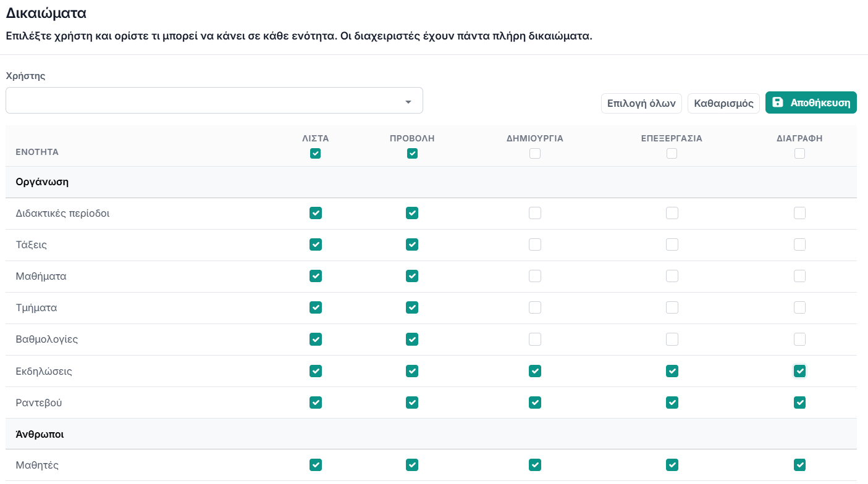Check the ΔΗΜΙΟΥΡΓΙΑ column header checkbox

pyautogui.click(x=535, y=154)
